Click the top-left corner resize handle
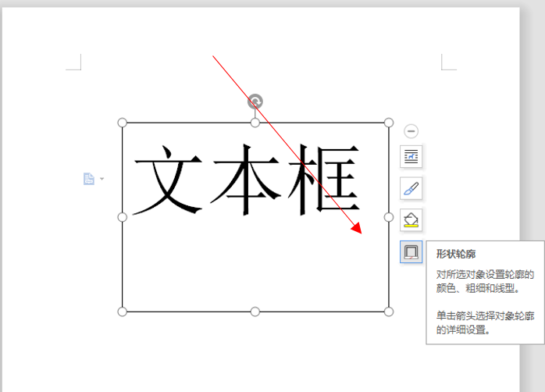This screenshot has width=545, height=392. (122, 123)
